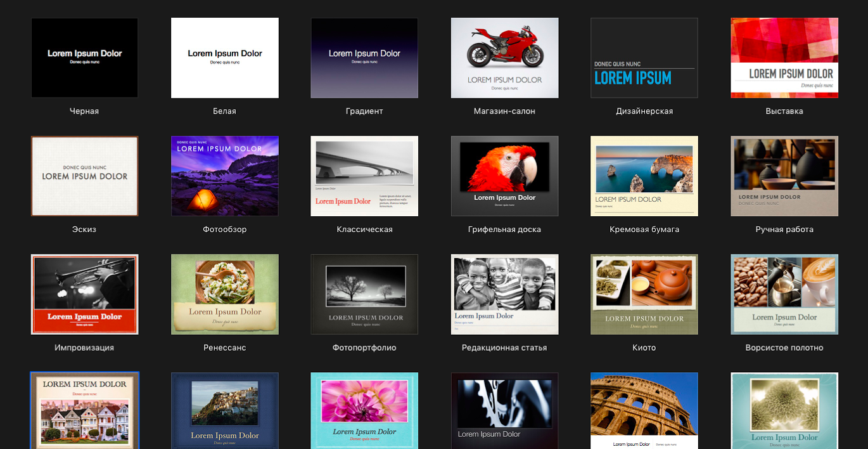Image resolution: width=868 pixels, height=449 pixels.
Task: Select the Киото theme with teapot
Action: tap(644, 294)
